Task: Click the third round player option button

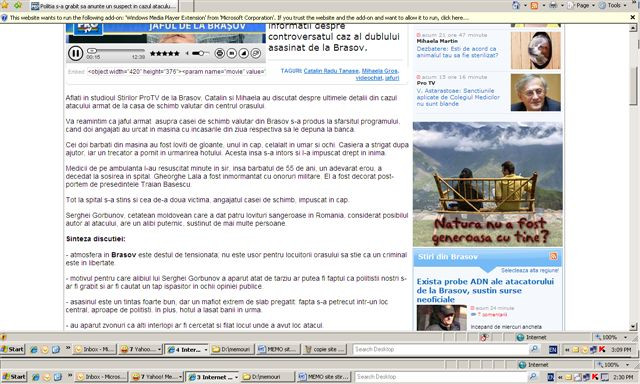Action: 244,53
